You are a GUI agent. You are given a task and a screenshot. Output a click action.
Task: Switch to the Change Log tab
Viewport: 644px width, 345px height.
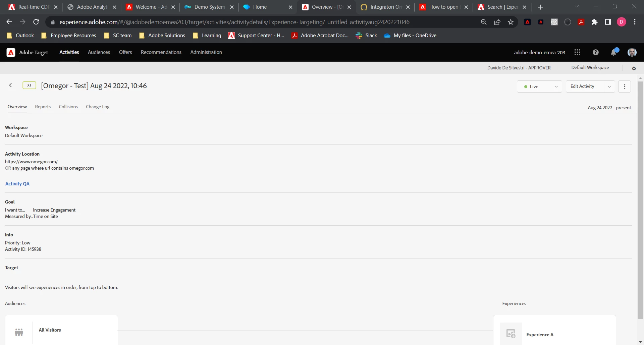pos(98,107)
